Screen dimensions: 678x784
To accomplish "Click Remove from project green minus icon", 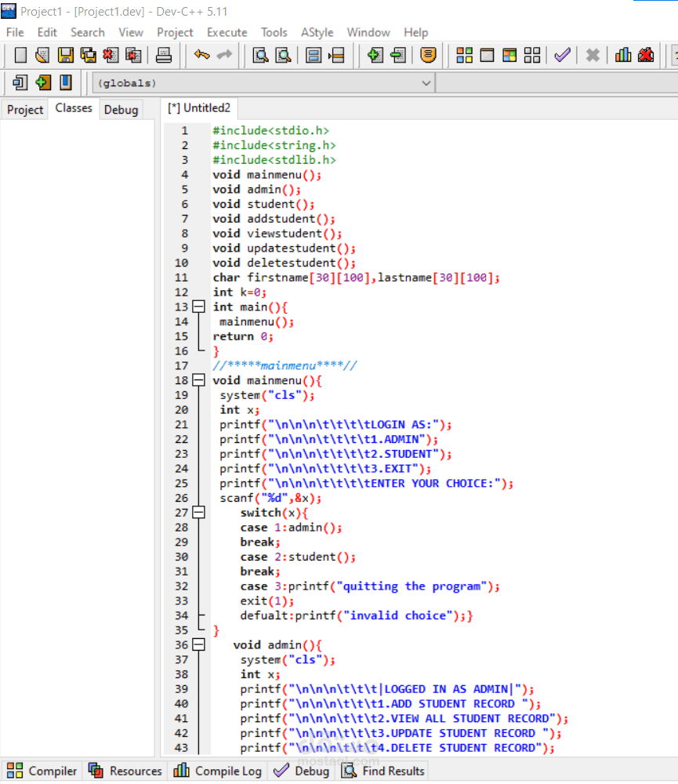I will 398,55.
